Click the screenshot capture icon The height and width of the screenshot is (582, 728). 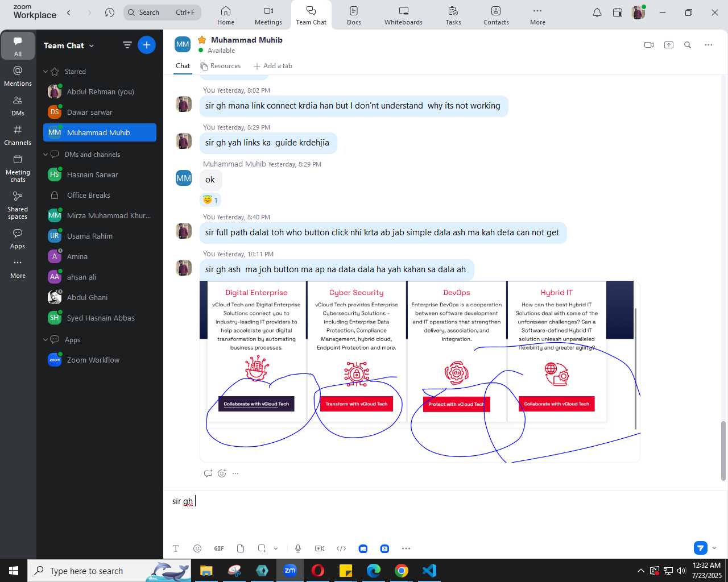point(262,548)
